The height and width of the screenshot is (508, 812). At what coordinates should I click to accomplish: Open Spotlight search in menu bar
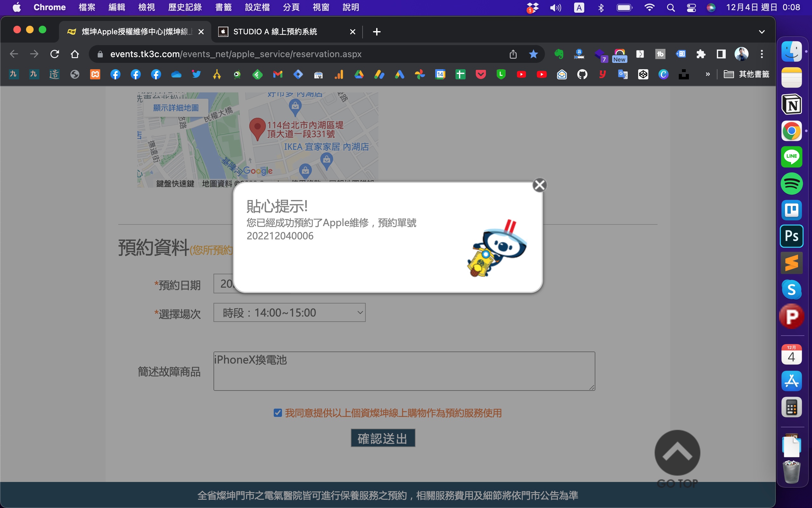pyautogui.click(x=671, y=7)
